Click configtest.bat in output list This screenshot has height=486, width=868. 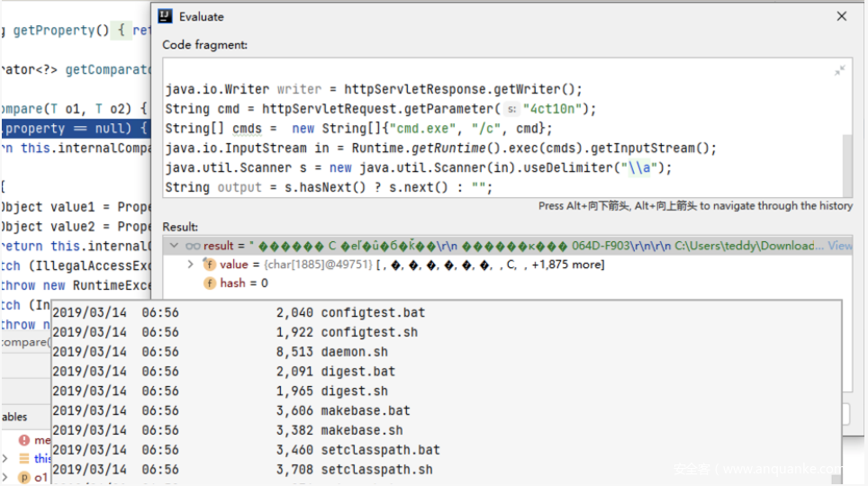[373, 312]
